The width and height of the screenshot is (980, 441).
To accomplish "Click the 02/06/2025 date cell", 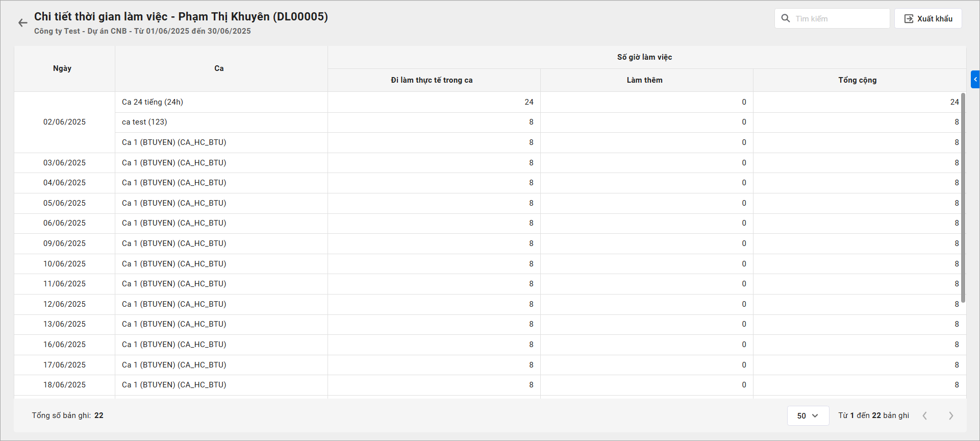I will tap(64, 122).
